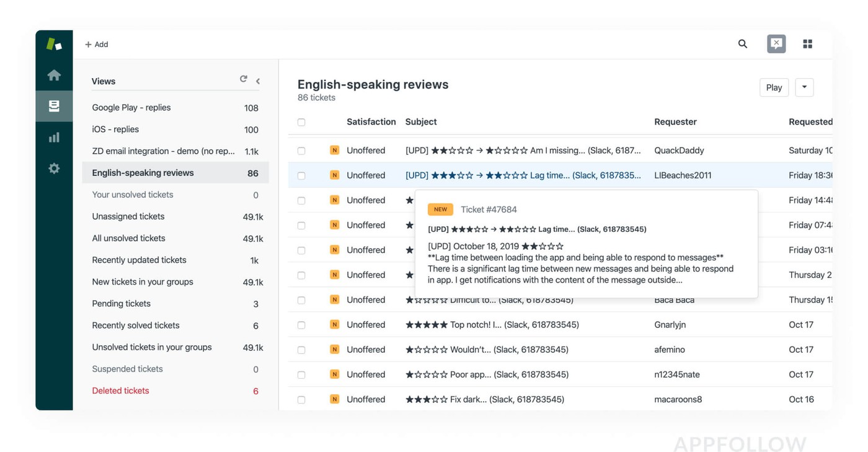This screenshot has height=452, width=868.
Task: Open the 'Fix dark...' ticket
Action: pos(485,399)
